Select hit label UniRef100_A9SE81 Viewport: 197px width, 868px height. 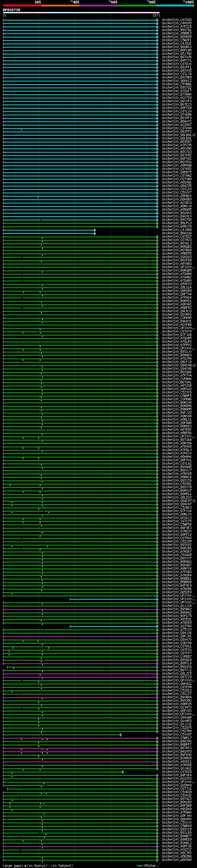[177, 619]
